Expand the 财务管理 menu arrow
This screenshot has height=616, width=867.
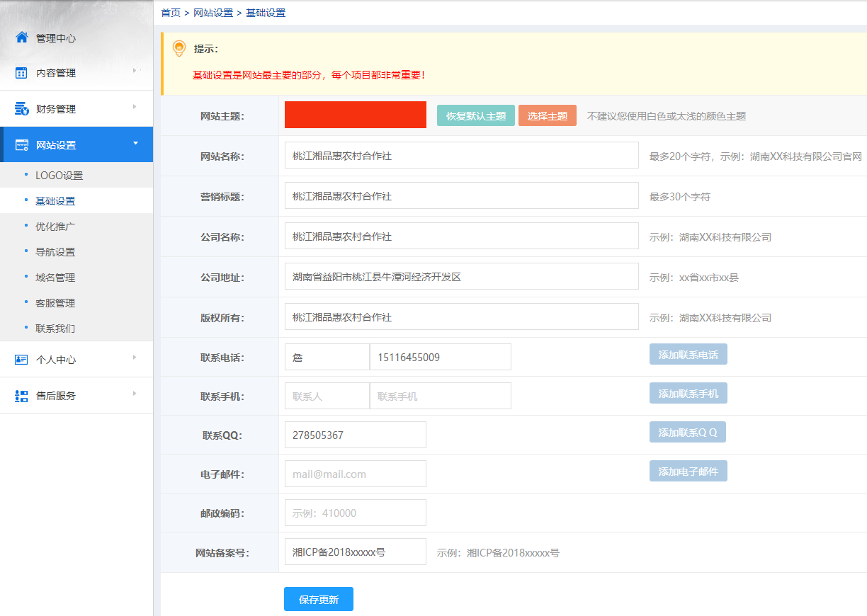pyautogui.click(x=135, y=107)
